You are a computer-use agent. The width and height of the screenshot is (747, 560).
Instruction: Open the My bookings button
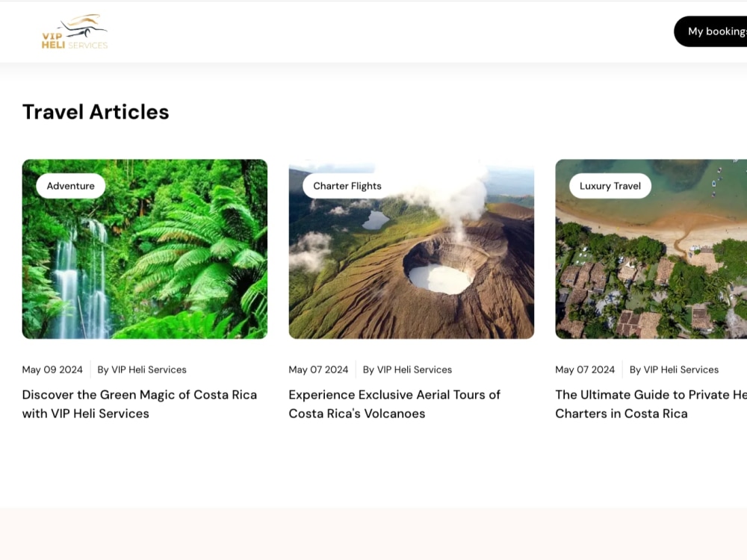710,31
